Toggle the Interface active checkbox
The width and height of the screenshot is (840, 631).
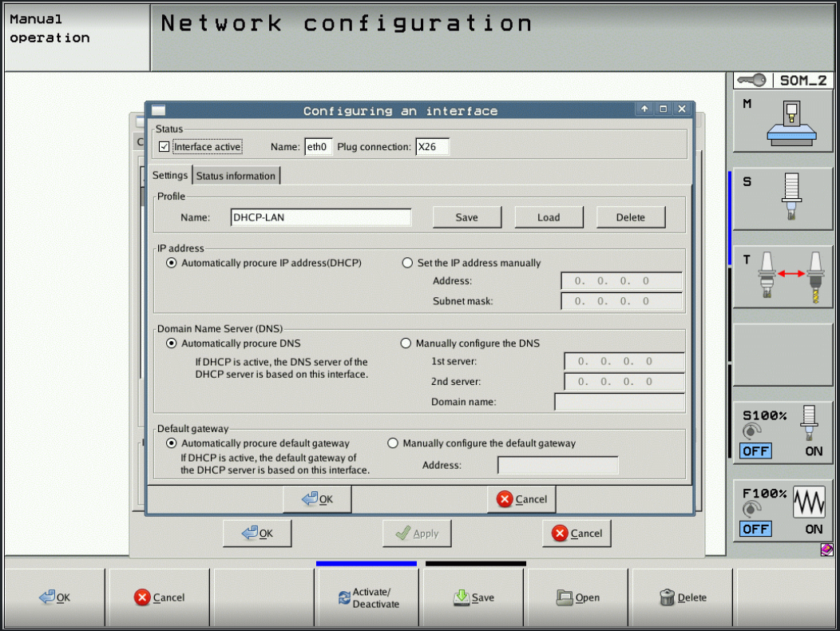165,146
